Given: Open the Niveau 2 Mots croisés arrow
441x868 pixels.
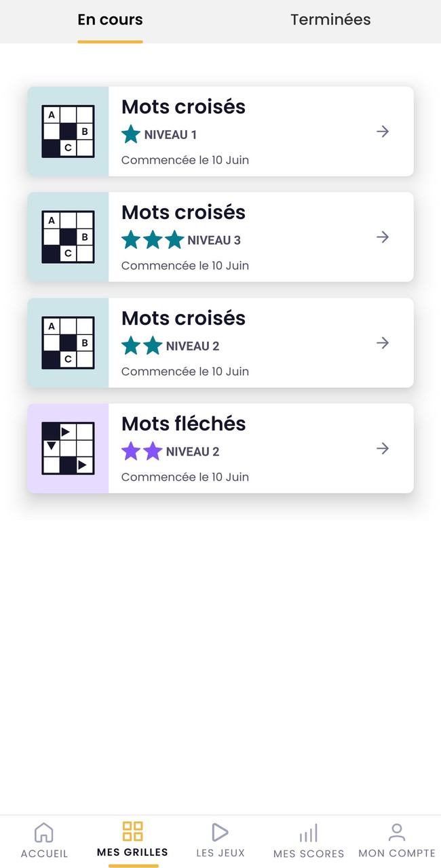Looking at the screenshot, I should [382, 342].
